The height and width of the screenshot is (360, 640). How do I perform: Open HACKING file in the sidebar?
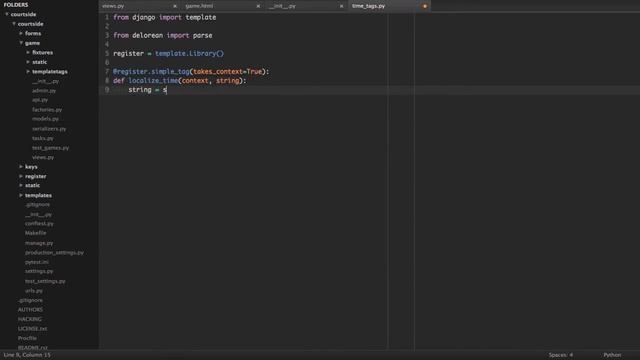pyautogui.click(x=30, y=319)
